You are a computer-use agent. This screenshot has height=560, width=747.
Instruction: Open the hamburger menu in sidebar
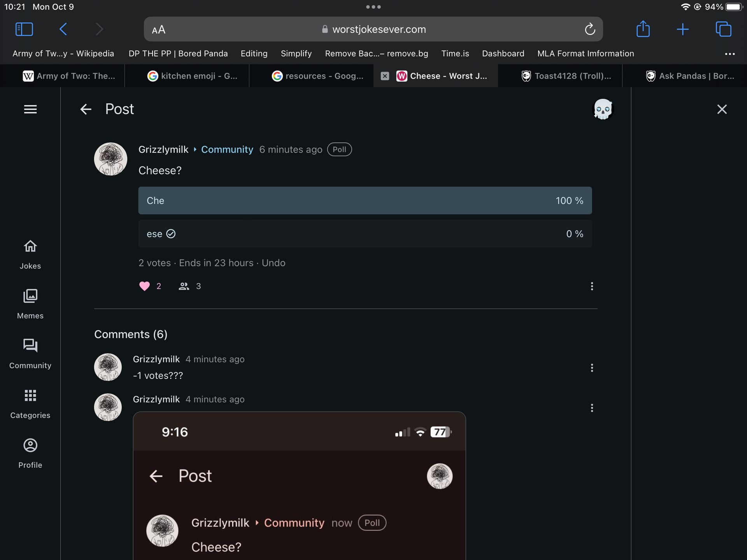click(30, 109)
